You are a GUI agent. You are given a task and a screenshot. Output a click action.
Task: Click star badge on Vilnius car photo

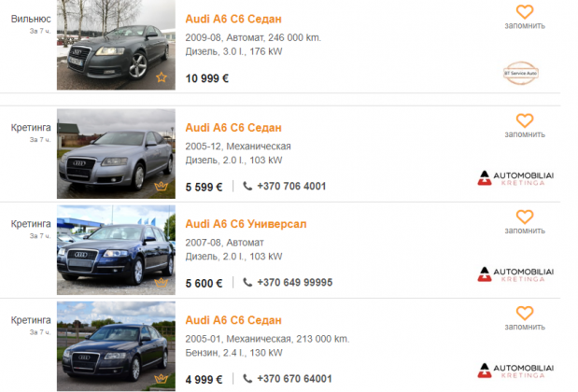(162, 77)
